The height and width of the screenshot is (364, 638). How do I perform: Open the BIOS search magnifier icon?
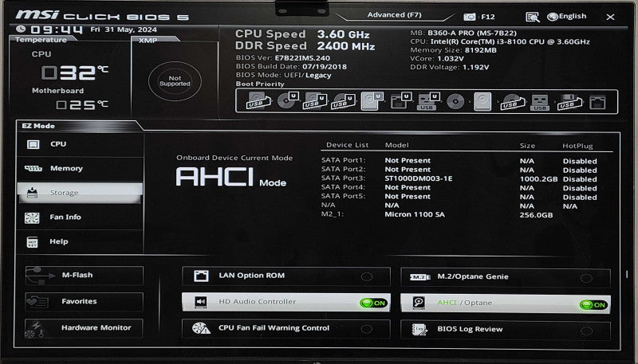pyautogui.click(x=533, y=17)
